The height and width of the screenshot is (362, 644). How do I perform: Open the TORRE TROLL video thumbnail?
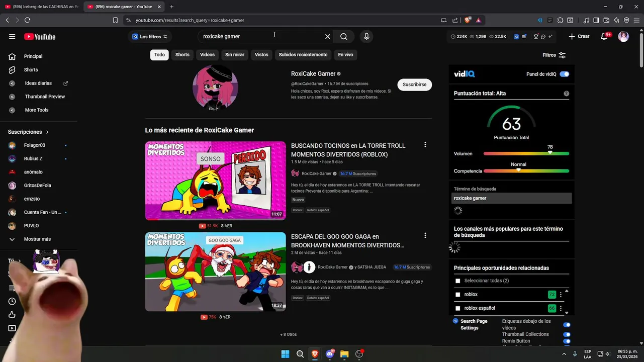(216, 180)
